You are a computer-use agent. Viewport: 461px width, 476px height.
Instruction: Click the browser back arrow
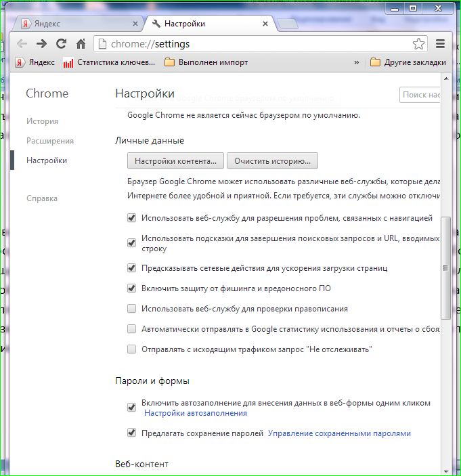coord(22,44)
